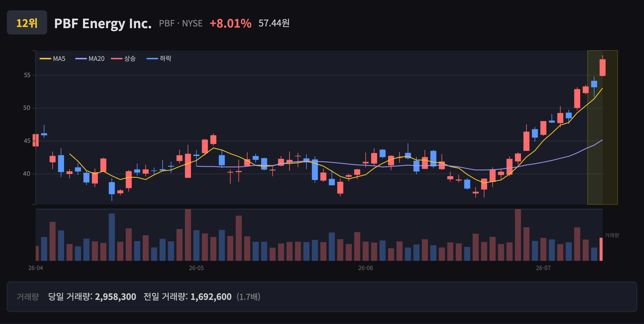Click the 당일 거래량: 2,958,300 value
The width and height of the screenshot is (644, 324).
[x=92, y=297]
